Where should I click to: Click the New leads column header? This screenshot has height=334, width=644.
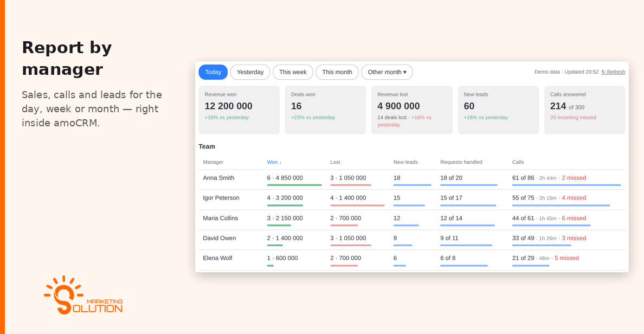click(405, 162)
